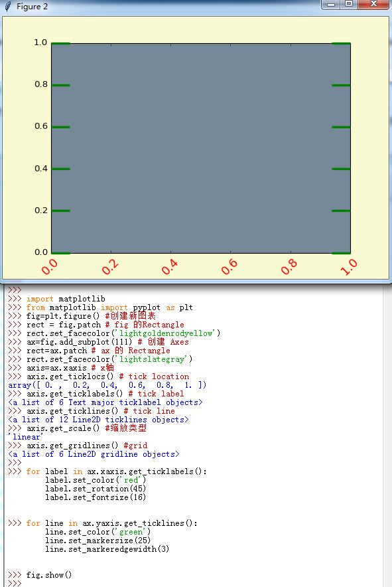The height and width of the screenshot is (587, 392).
Task: Click the 'lightgoldenrodyellow' string in the shell
Action: coord(166,333)
